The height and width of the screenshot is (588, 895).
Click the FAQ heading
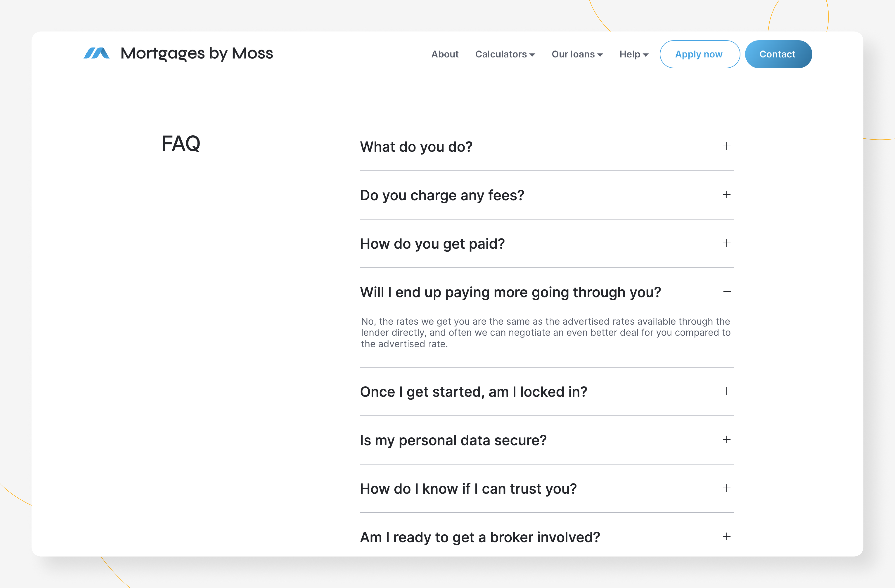[x=181, y=144]
